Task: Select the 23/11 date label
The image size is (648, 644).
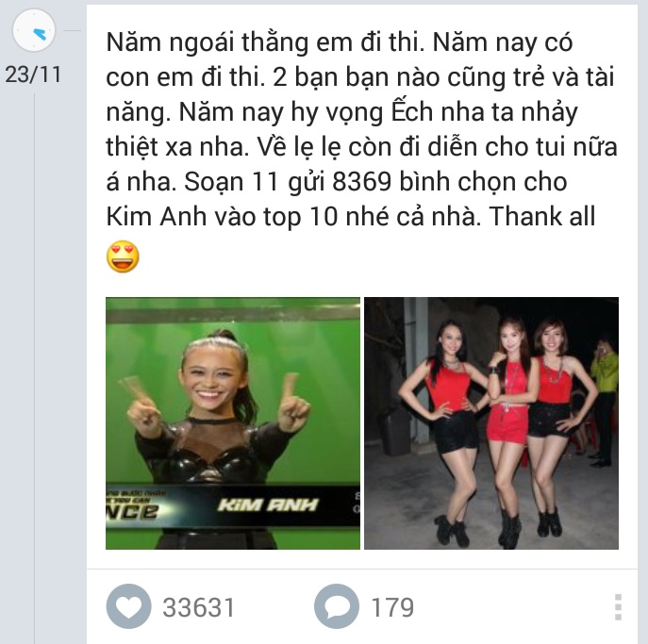Action: click(x=33, y=74)
